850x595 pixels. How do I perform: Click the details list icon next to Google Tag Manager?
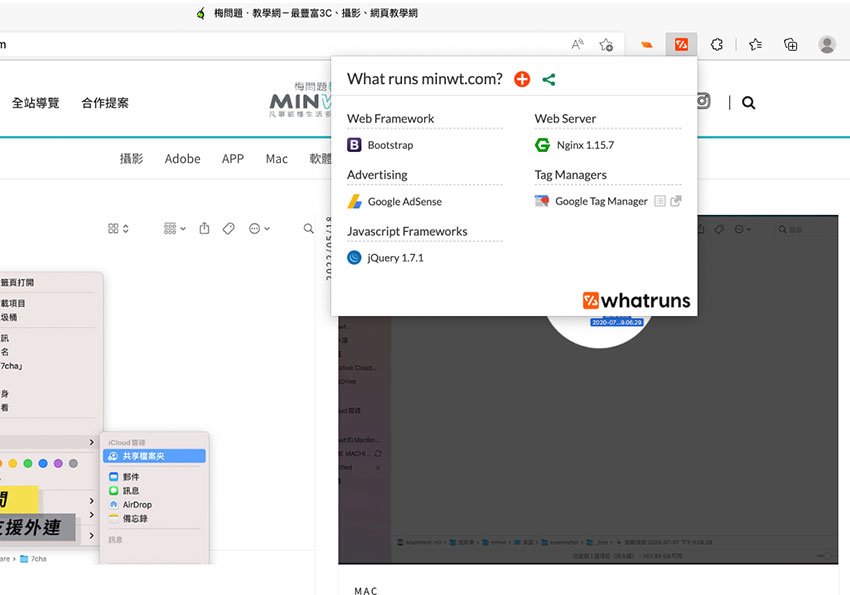pos(660,201)
